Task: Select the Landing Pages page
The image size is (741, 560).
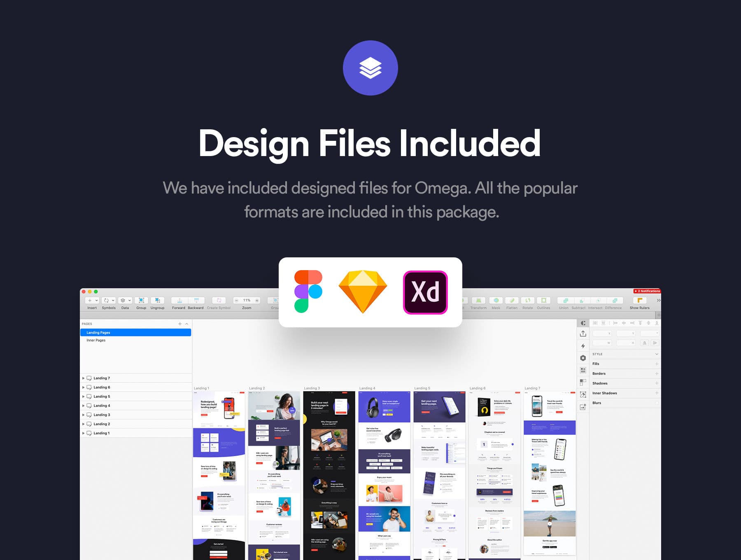Action: coord(135,333)
